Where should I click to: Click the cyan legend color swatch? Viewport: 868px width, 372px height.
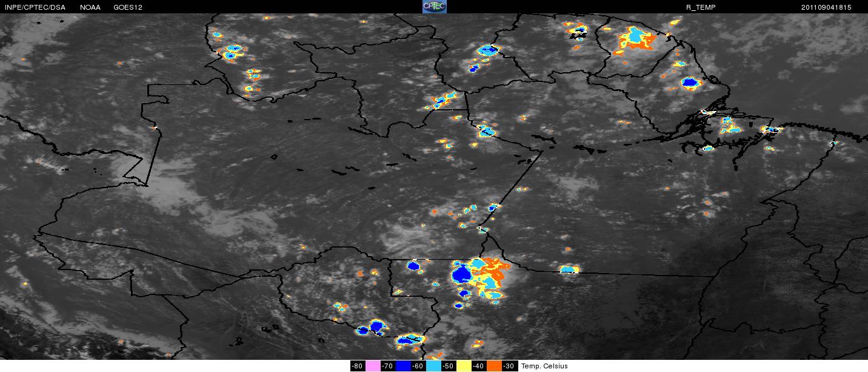click(x=433, y=366)
